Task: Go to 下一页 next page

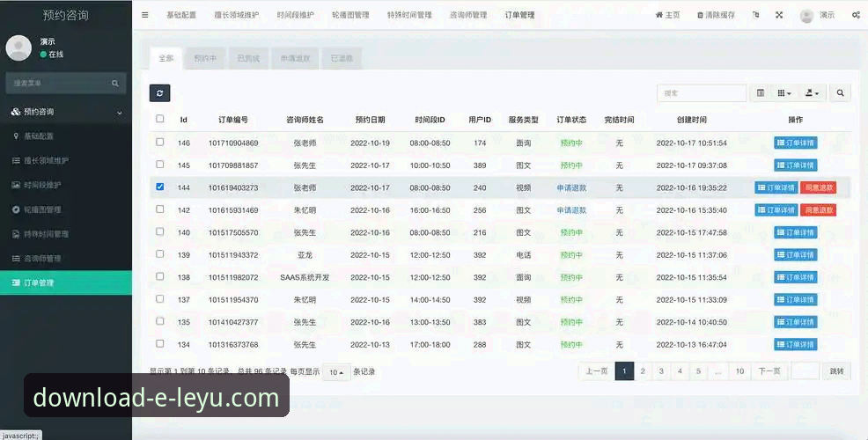Action: 769,371
